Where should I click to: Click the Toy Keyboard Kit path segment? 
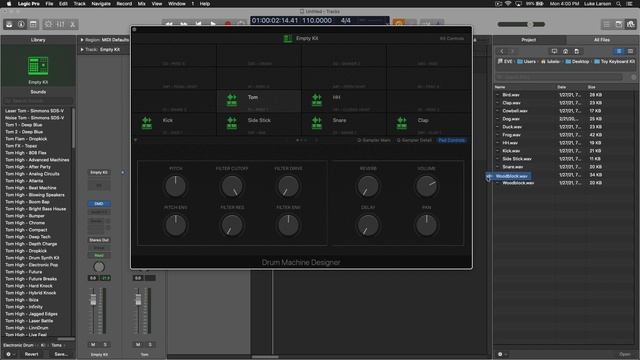[x=614, y=62]
